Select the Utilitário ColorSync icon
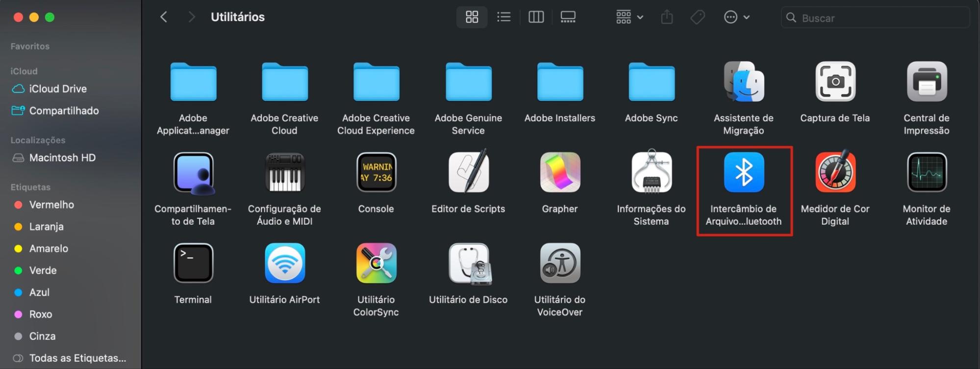Image resolution: width=980 pixels, height=369 pixels. click(x=376, y=263)
